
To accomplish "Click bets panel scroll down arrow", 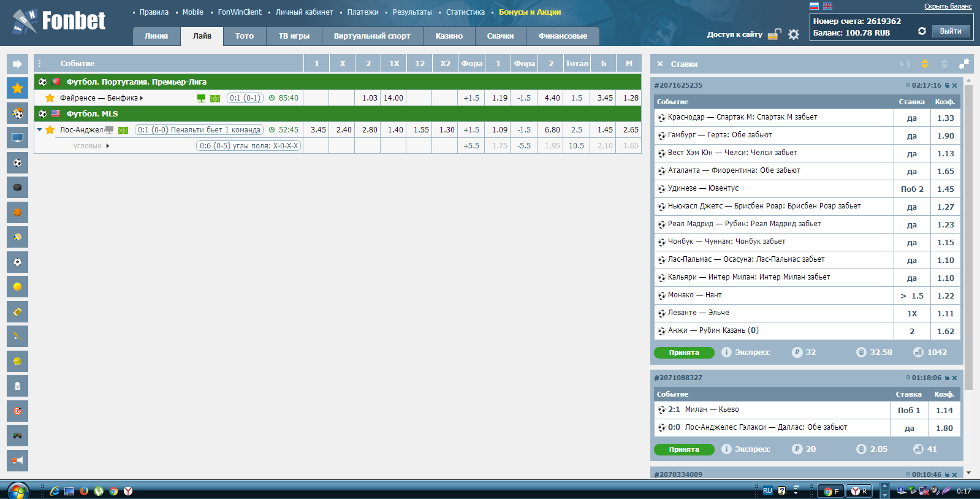I will [968, 473].
